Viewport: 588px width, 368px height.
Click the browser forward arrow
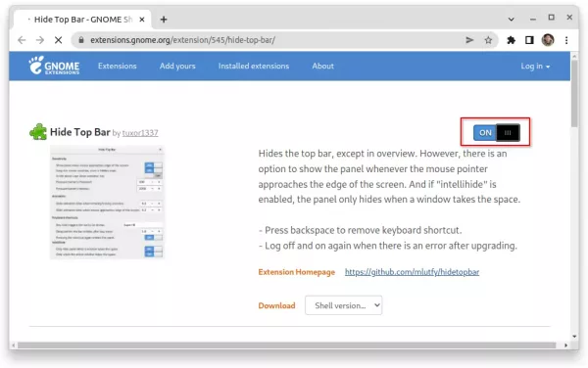(x=40, y=40)
